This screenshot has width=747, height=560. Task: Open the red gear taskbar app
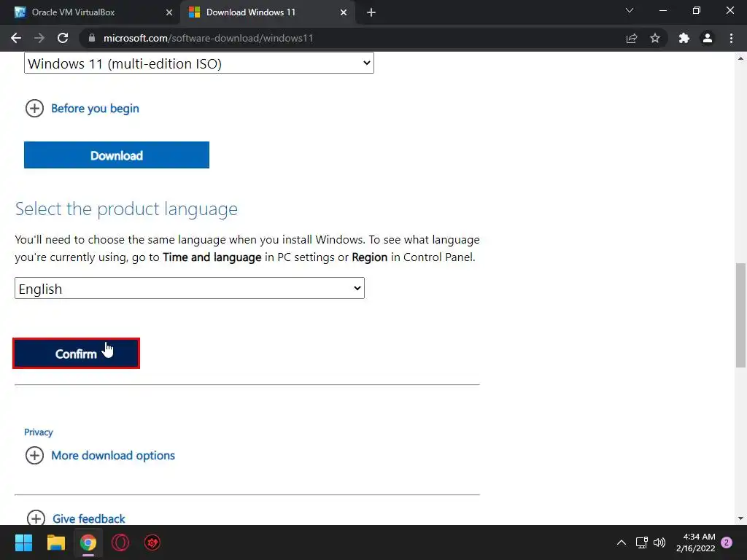(x=152, y=542)
